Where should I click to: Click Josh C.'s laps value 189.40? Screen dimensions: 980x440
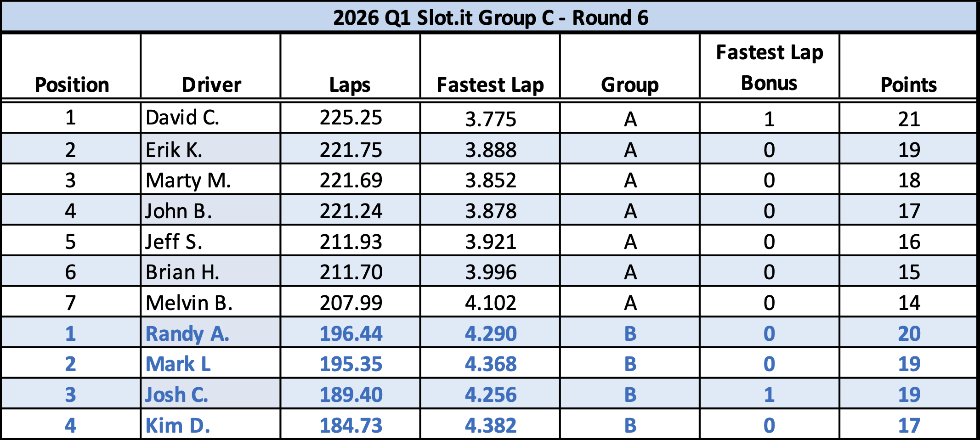pyautogui.click(x=351, y=395)
